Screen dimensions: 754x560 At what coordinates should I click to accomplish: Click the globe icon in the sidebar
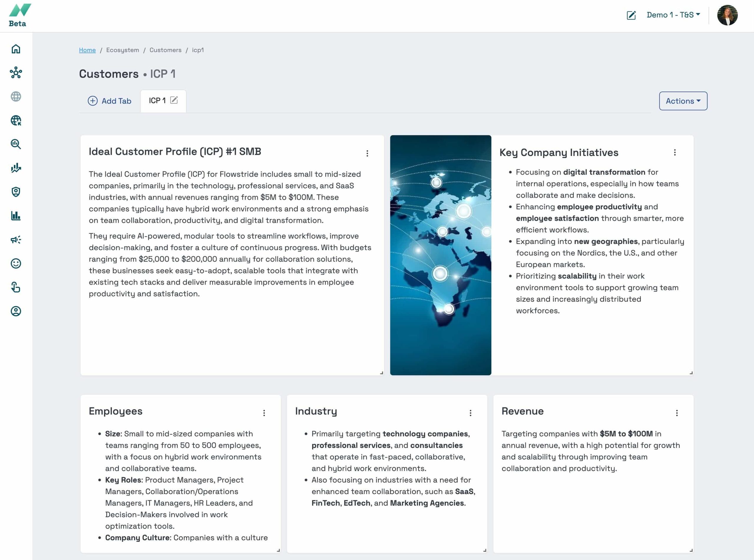point(16,97)
